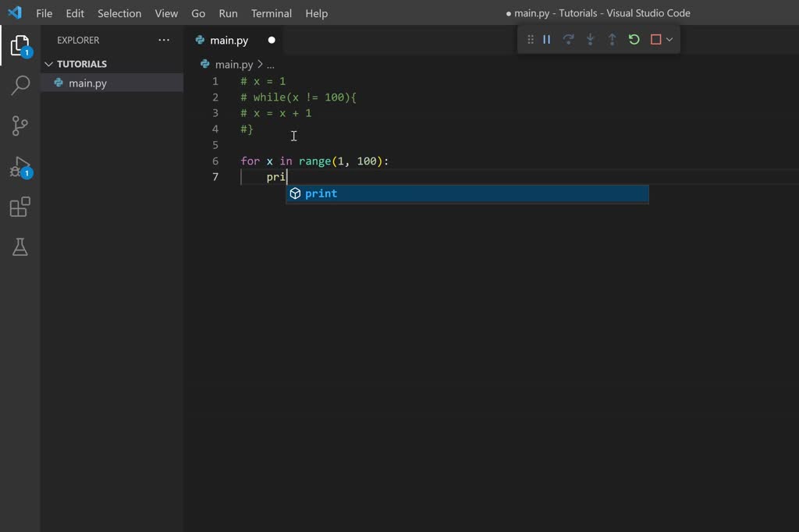Open the Run menu

tap(229, 13)
